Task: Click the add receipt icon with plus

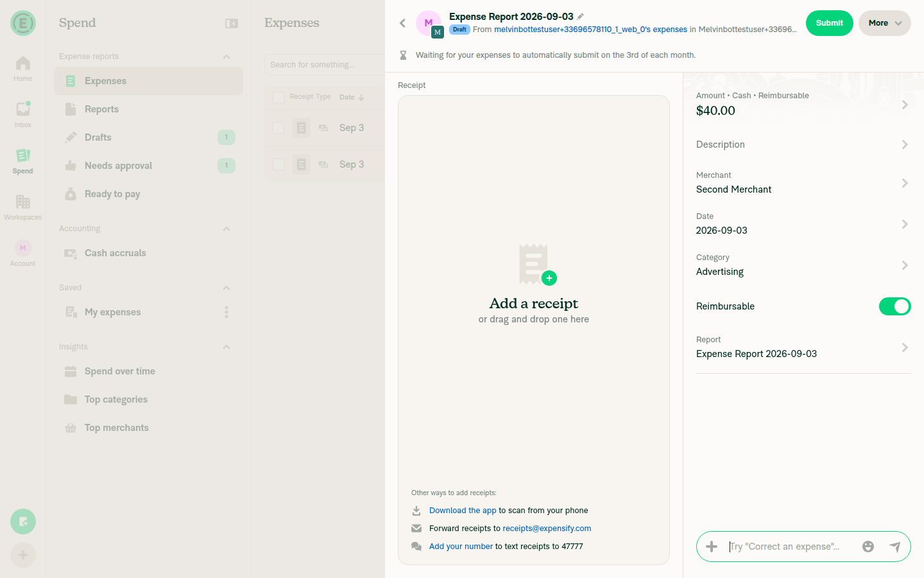Action: click(x=537, y=264)
